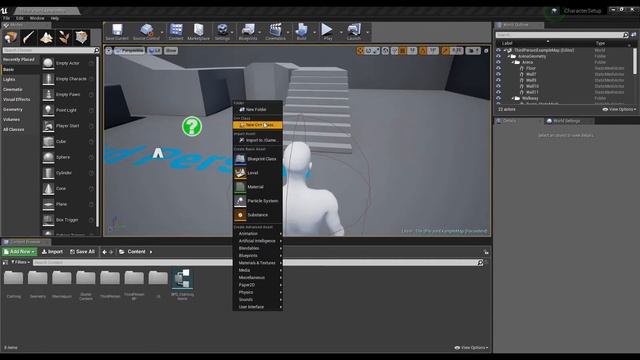The height and width of the screenshot is (360, 640).
Task: Select the Cylinder basic shape item
Action: point(68,173)
